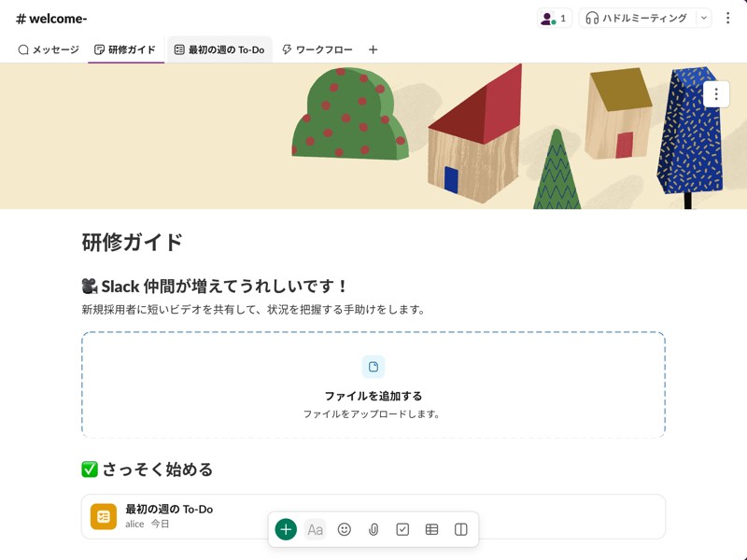Switch to the 研修ガイド tab

[125, 49]
